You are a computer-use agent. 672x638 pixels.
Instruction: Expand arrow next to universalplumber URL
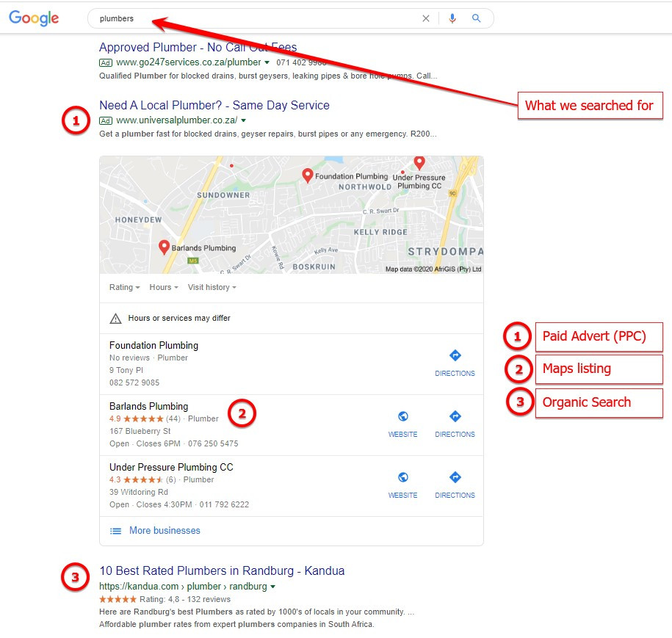pyautogui.click(x=243, y=120)
